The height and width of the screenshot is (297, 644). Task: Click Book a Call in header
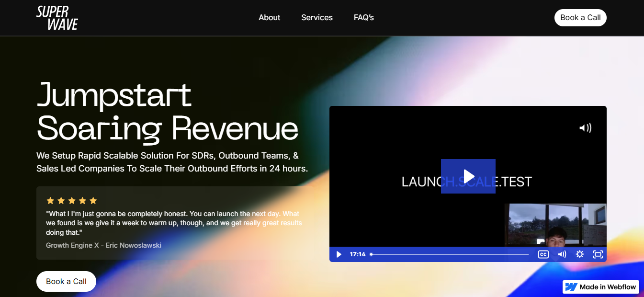pyautogui.click(x=580, y=18)
